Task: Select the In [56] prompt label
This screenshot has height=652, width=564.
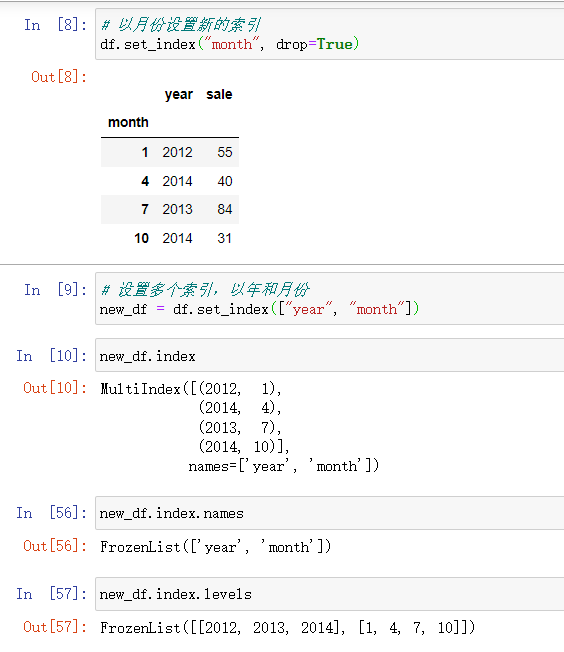Action: point(52,512)
